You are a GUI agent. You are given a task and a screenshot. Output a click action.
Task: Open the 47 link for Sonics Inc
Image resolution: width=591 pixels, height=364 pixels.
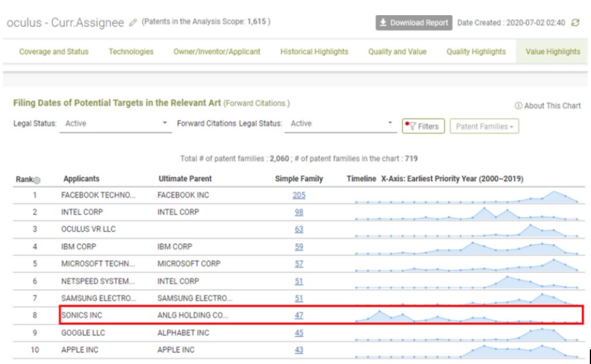point(299,315)
